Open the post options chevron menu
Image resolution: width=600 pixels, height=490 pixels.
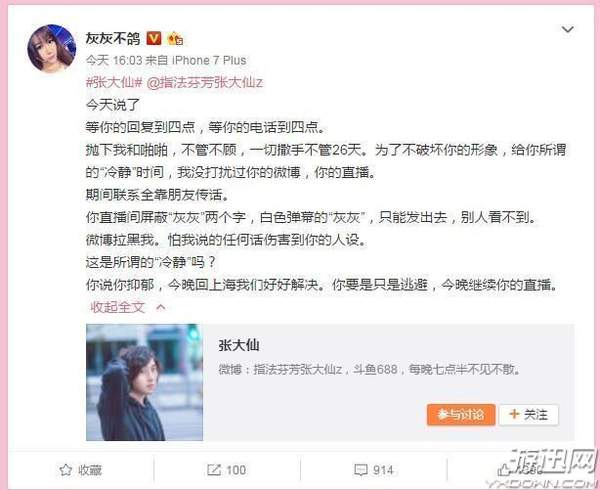(567, 29)
